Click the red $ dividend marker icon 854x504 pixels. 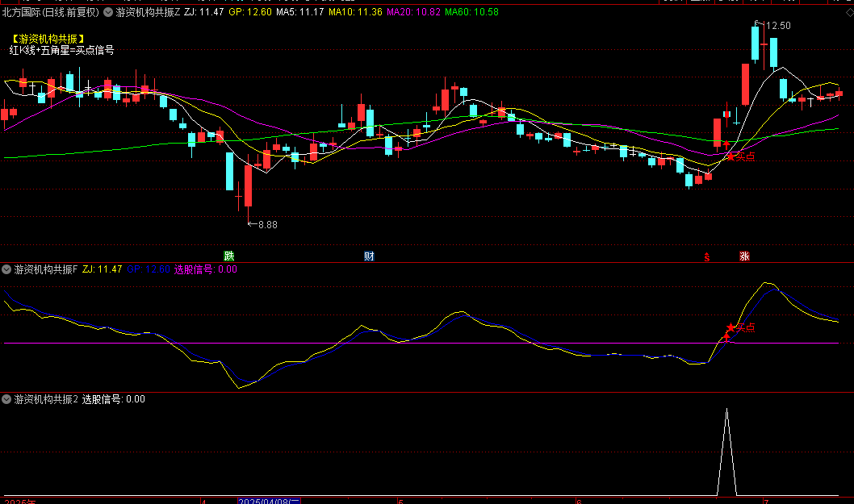tap(707, 257)
